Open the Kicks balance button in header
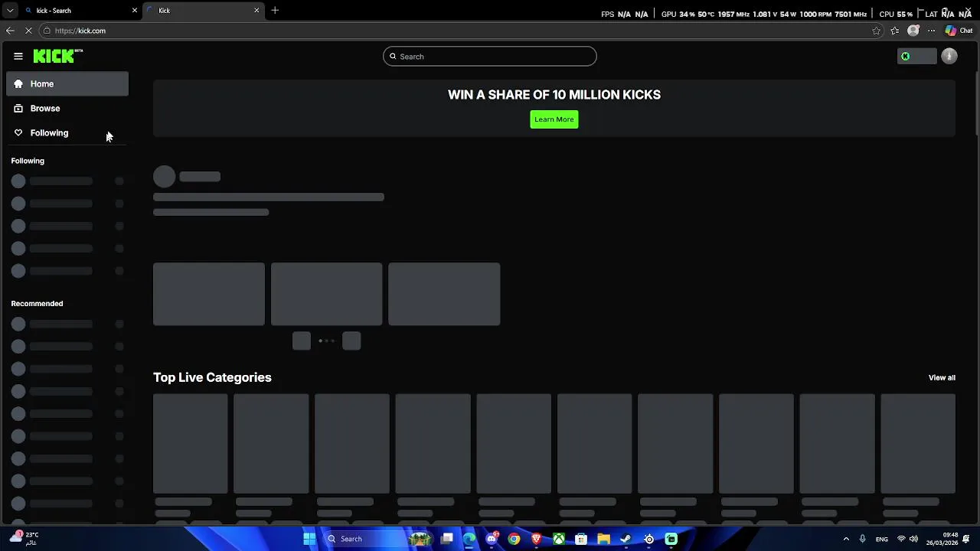Image resolution: width=980 pixels, height=551 pixels. (916, 56)
